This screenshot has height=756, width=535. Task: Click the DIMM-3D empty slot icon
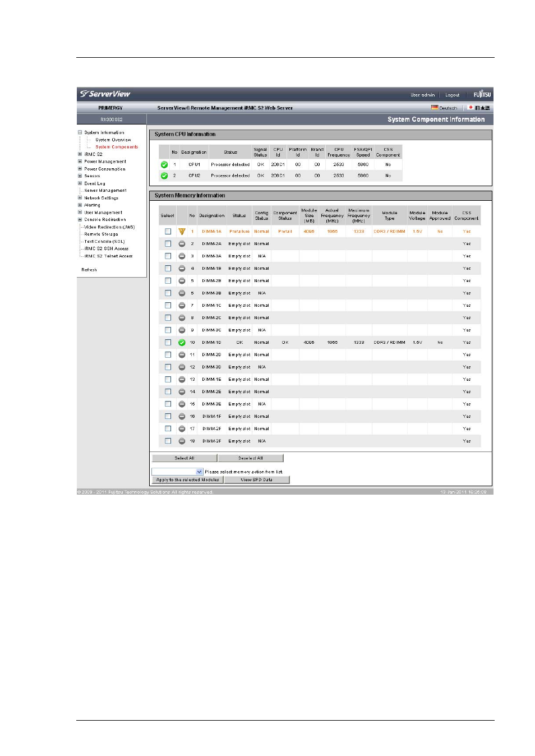pyautogui.click(x=182, y=367)
